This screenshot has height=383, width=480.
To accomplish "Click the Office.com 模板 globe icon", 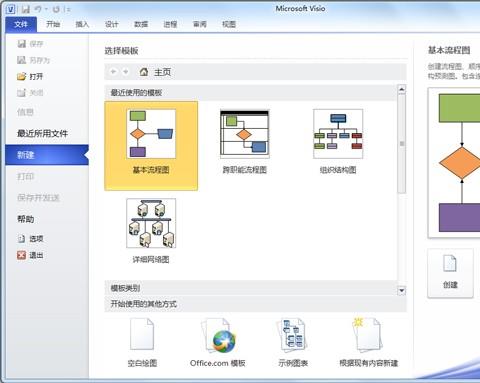I will click(218, 336).
